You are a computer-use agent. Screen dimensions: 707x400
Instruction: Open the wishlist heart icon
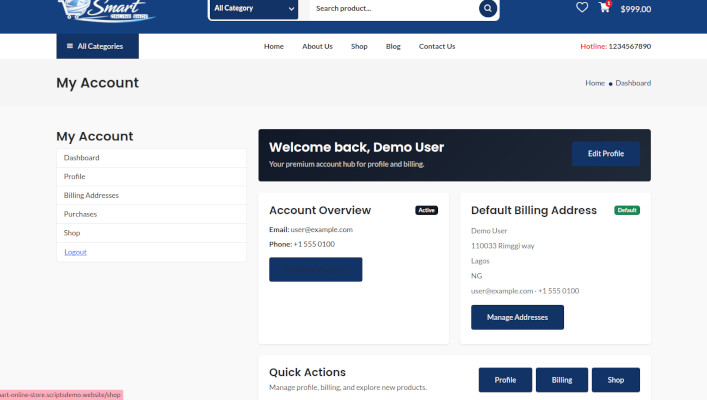(582, 7)
